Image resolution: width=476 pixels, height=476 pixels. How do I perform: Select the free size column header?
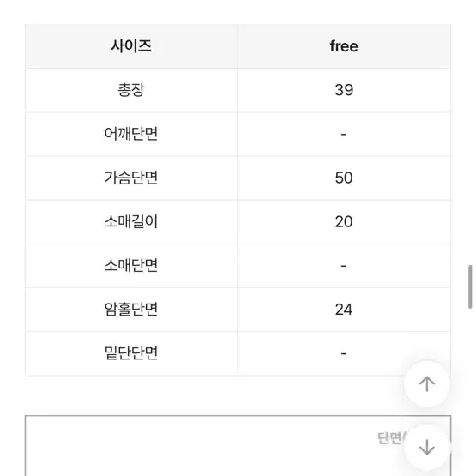pos(344,46)
